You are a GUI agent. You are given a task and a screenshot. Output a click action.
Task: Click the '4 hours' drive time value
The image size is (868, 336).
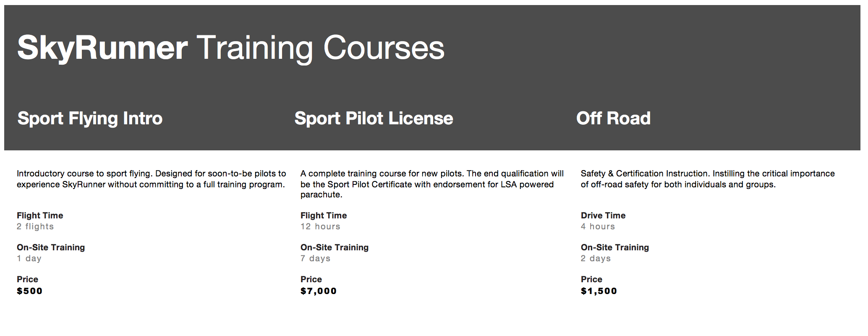click(x=598, y=226)
